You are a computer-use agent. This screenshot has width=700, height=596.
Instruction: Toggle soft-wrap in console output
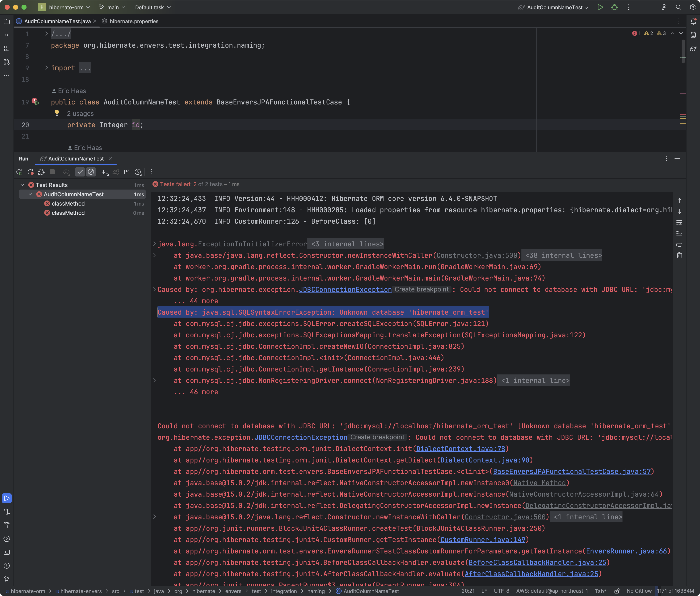679,223
